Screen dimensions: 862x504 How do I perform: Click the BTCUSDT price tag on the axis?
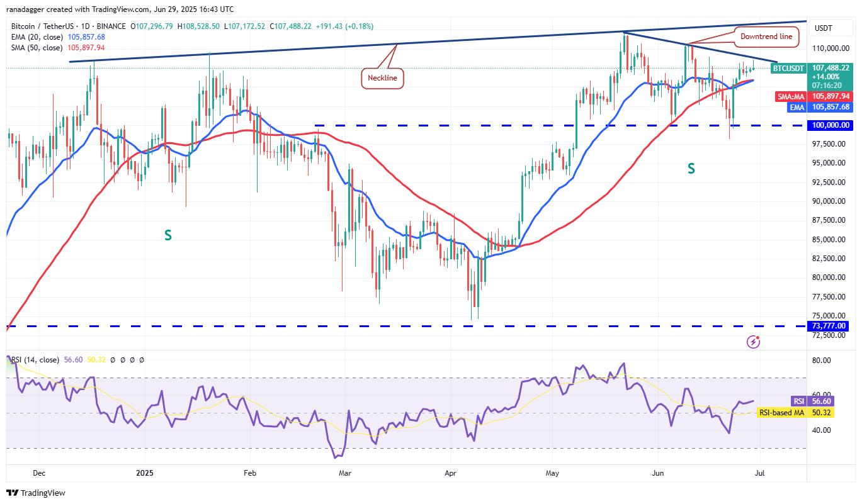(x=789, y=68)
